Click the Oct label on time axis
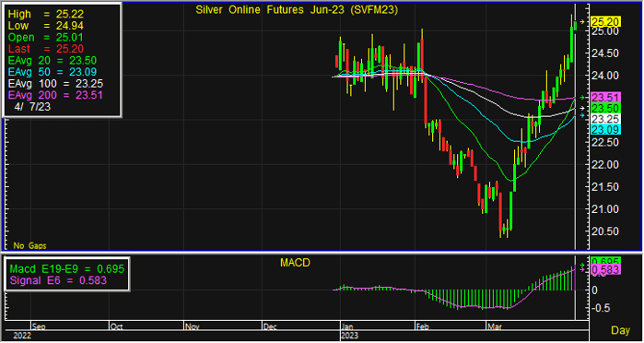The image size is (644, 343). click(x=116, y=327)
